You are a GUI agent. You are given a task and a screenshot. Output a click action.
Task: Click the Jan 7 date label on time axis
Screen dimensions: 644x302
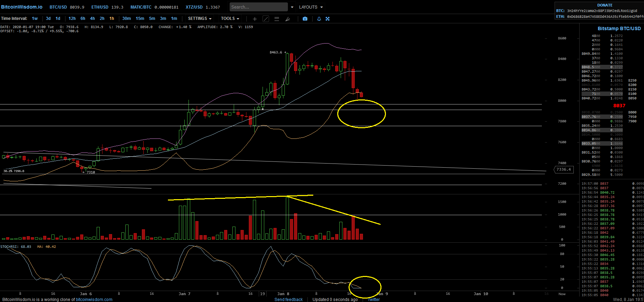[x=184, y=294]
